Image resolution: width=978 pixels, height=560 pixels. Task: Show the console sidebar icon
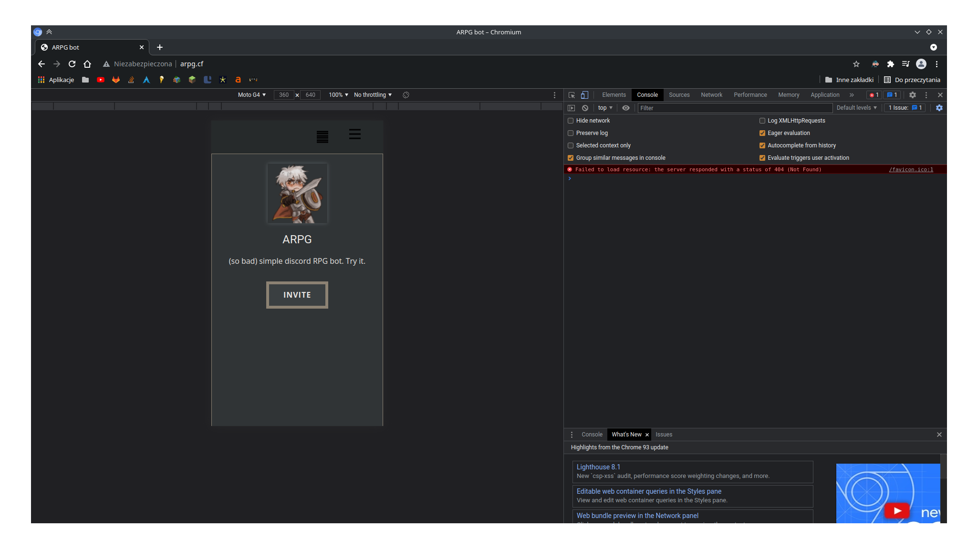point(571,108)
